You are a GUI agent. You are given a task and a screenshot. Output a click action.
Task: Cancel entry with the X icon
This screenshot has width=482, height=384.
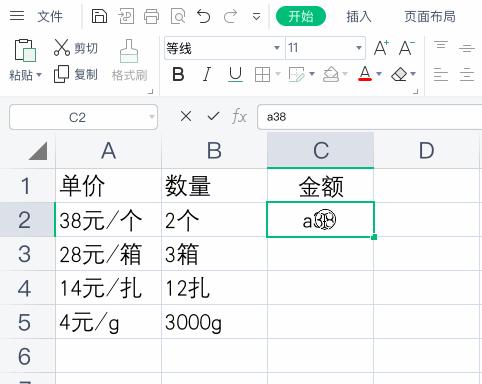click(x=186, y=116)
